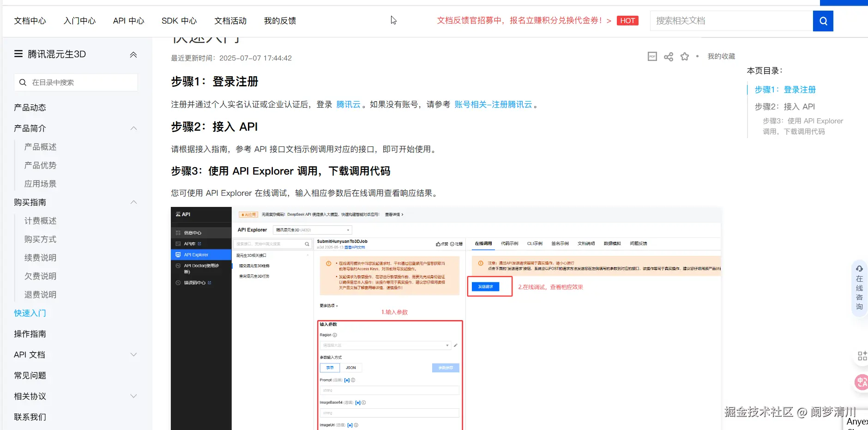This screenshot has width=868, height=430.
Task: Select 退费说明 in sidebar
Action: (x=40, y=295)
